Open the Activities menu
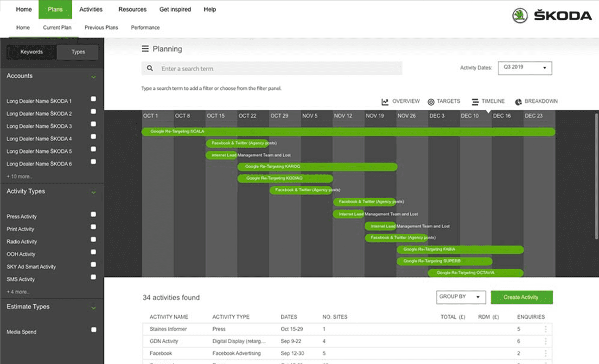 pos(91,9)
